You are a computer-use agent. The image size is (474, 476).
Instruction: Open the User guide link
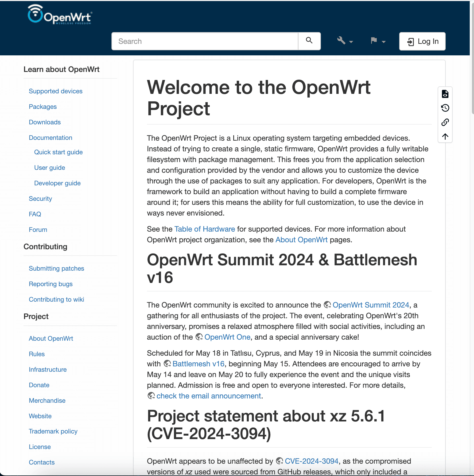click(50, 168)
